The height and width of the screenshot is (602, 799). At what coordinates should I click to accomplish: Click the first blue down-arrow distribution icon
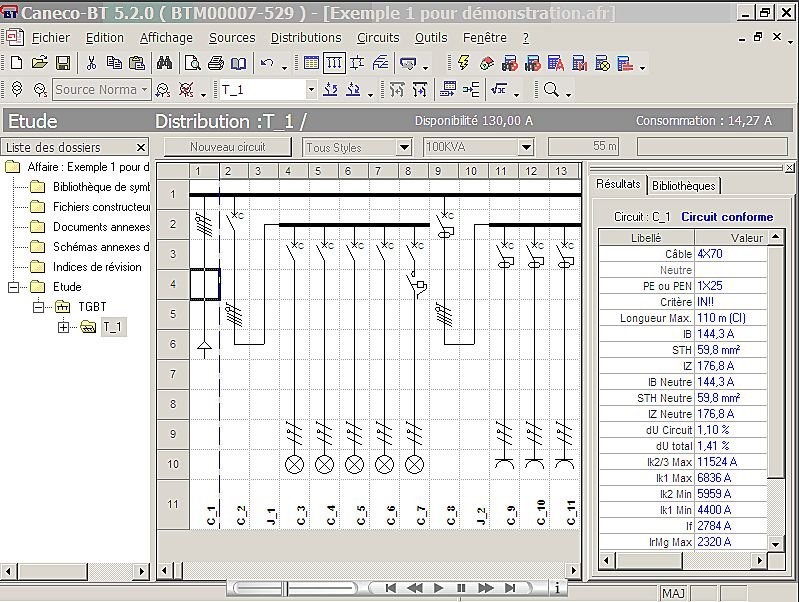tap(331, 90)
